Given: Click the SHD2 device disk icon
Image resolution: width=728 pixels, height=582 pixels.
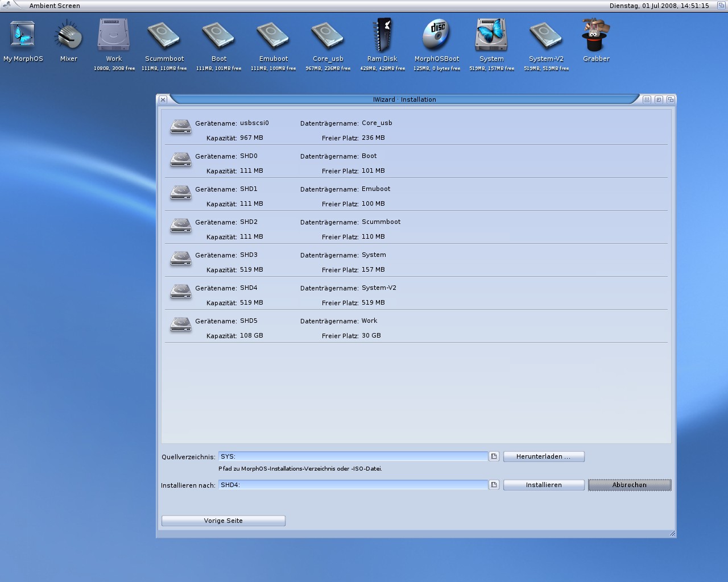Looking at the screenshot, I should click(x=181, y=226).
